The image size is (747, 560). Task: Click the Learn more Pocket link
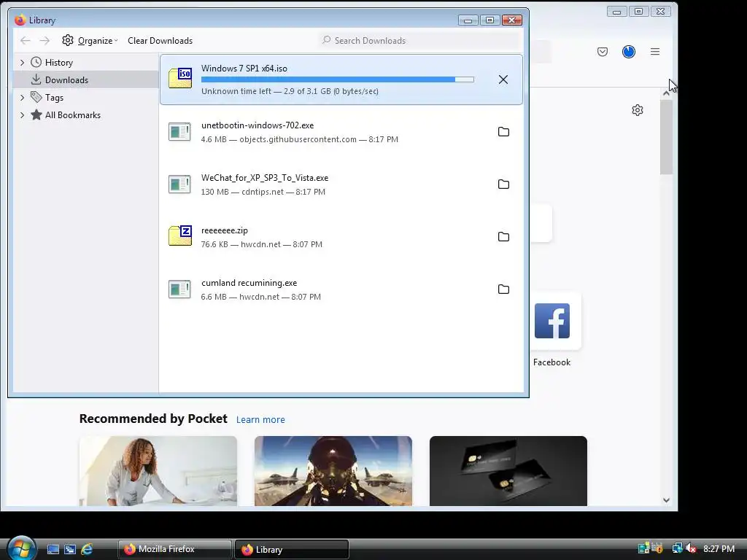click(x=260, y=419)
